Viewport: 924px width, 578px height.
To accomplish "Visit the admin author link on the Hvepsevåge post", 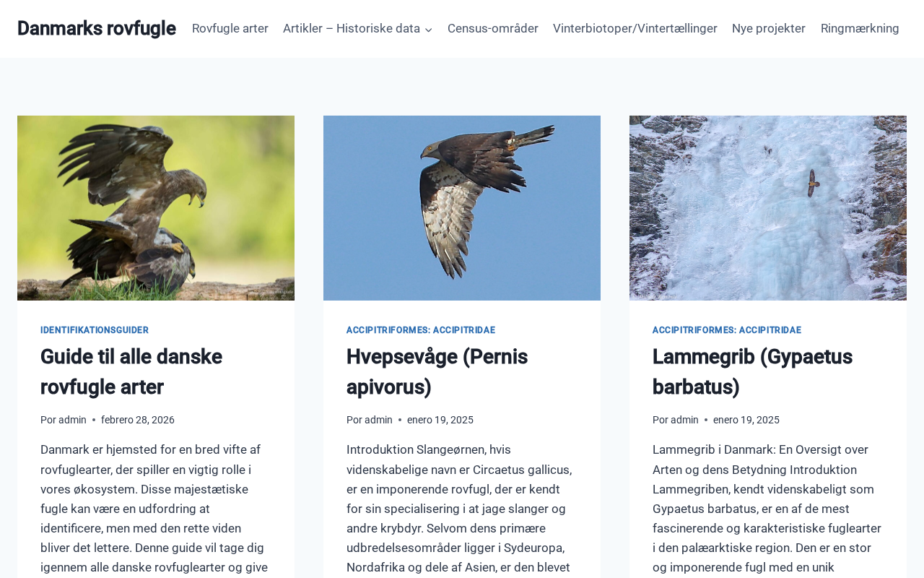I will 378,420.
